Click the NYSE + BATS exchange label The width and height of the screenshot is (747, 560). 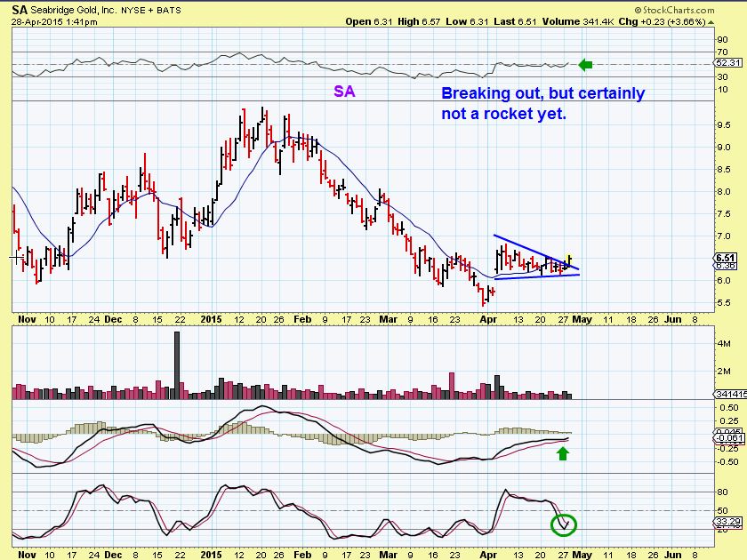coord(151,10)
